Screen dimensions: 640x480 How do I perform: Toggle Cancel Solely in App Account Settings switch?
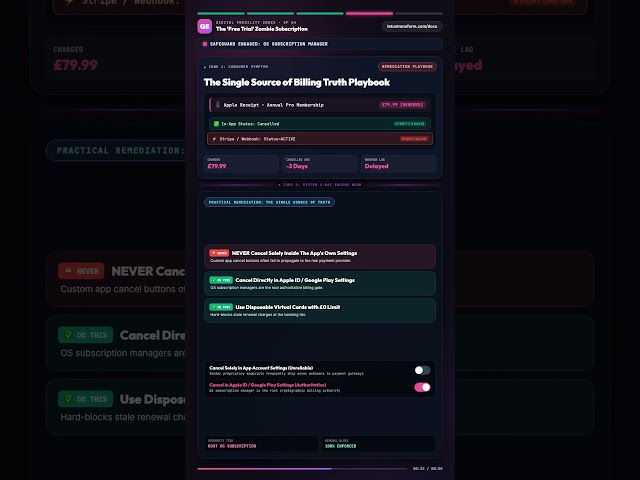pos(422,370)
